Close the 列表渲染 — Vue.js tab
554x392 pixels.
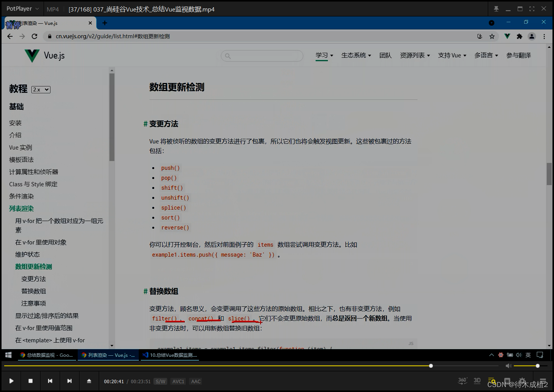pyautogui.click(x=90, y=23)
